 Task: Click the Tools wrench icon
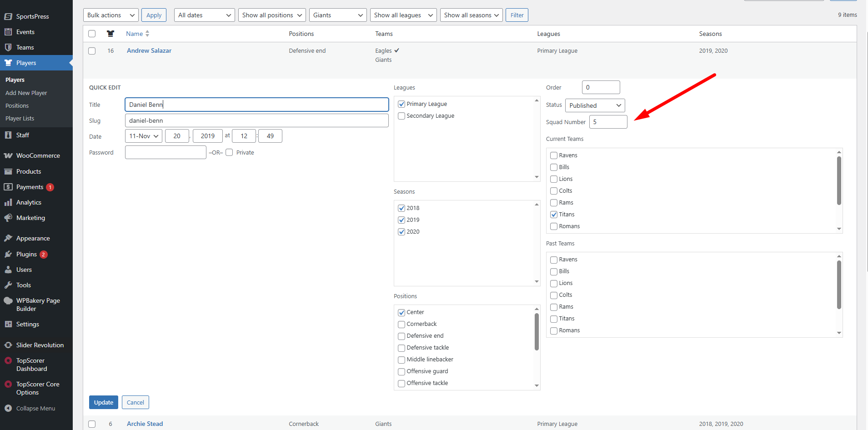pos(8,285)
